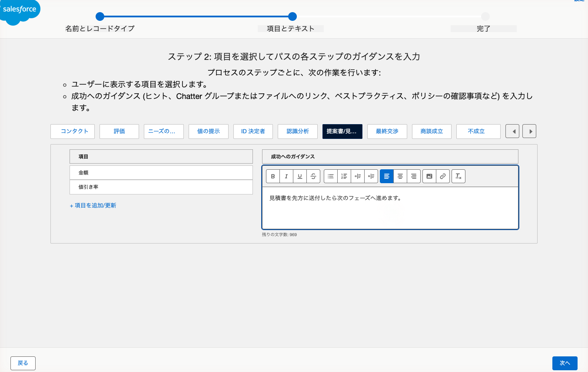Screen dimensions: 588x372
Task: Select the 提案書/見... step tab
Action: pos(342,132)
